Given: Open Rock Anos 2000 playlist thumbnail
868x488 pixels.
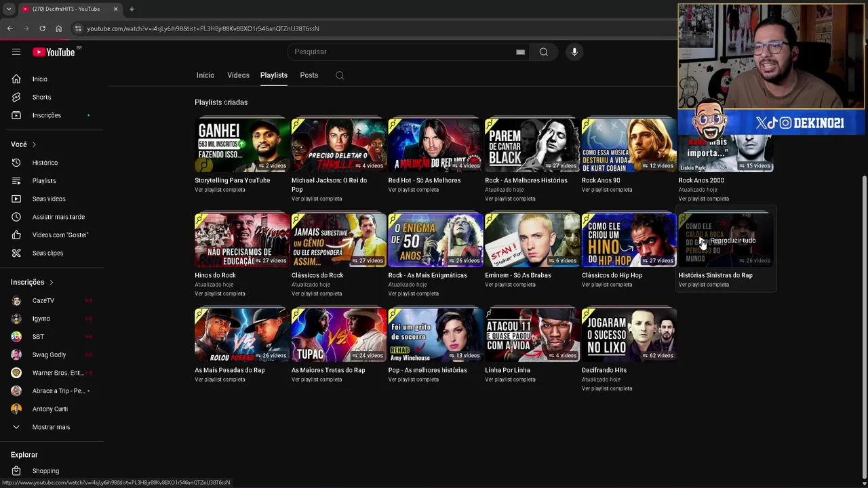Looking at the screenshot, I should [x=726, y=152].
